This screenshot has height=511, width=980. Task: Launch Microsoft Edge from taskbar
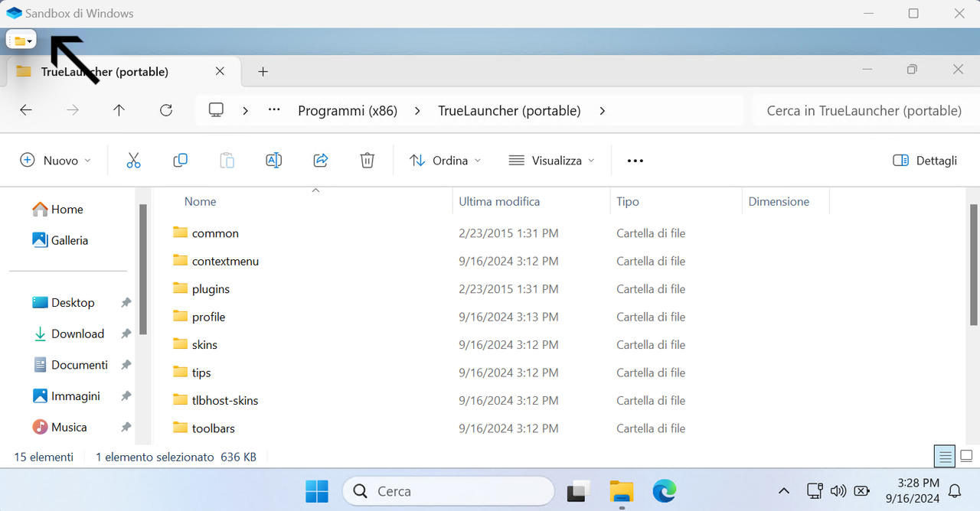click(x=665, y=491)
